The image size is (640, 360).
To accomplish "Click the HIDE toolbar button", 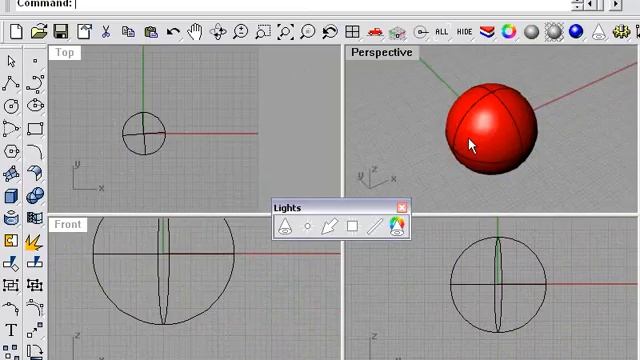I will pos(464,32).
